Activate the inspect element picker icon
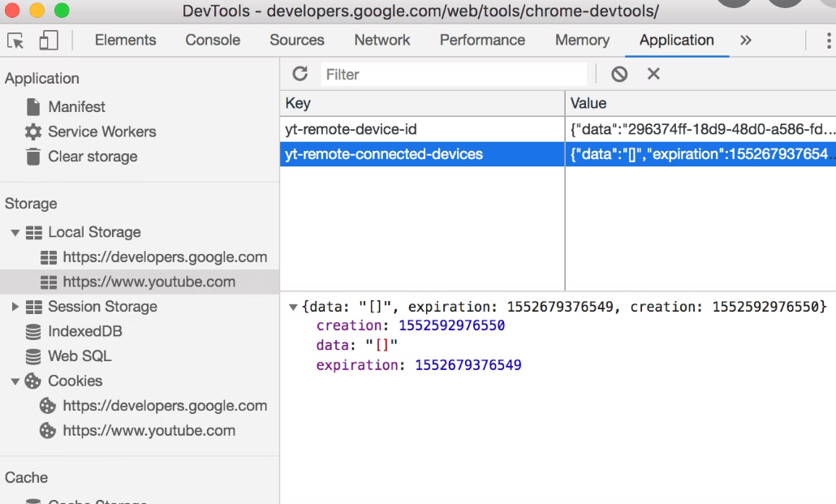Screen dimensions: 836x504 click(x=15, y=41)
